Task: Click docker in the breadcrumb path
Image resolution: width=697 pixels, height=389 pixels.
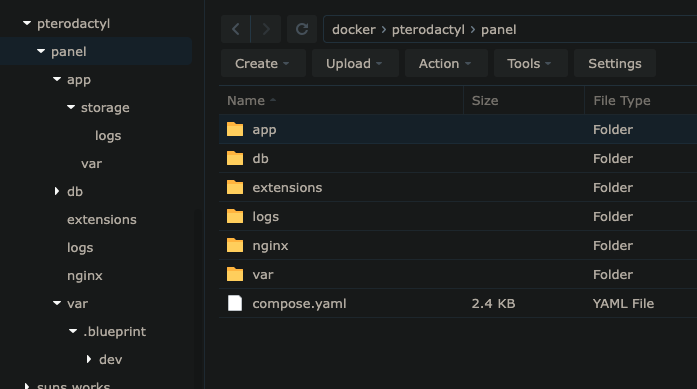Action: pyautogui.click(x=354, y=30)
